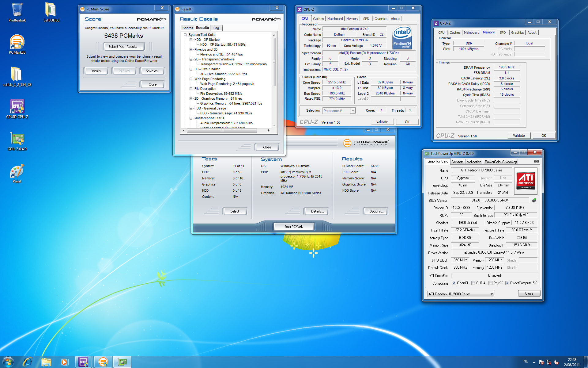The image size is (588, 368).
Task: Open Windows Media Player from the taskbar
Action: pyautogui.click(x=64, y=362)
